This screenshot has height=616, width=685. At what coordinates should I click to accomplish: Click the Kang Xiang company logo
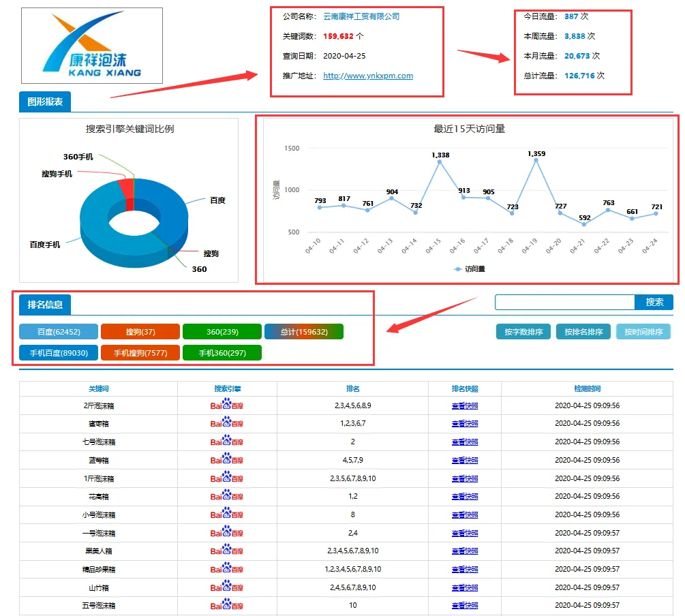click(92, 46)
